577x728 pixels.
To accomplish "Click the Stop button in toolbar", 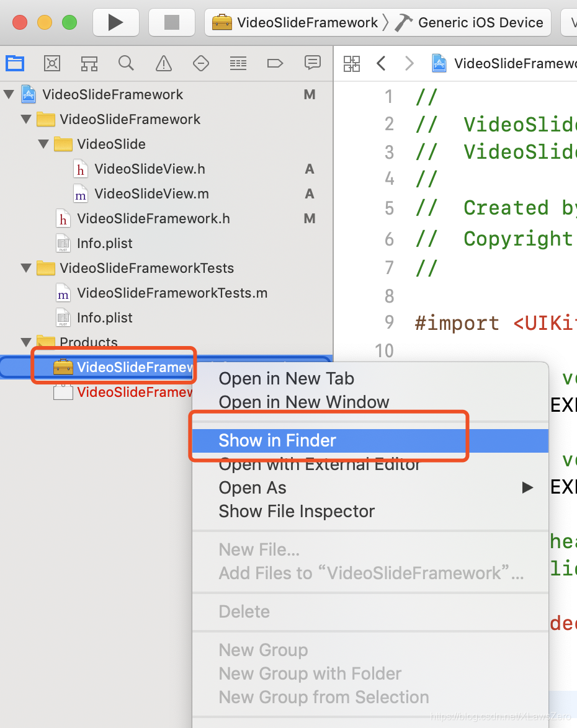I will (171, 22).
